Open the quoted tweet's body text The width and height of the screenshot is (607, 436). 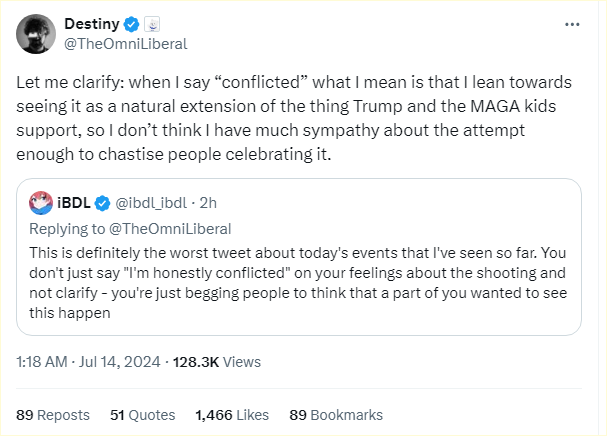pyautogui.click(x=300, y=276)
